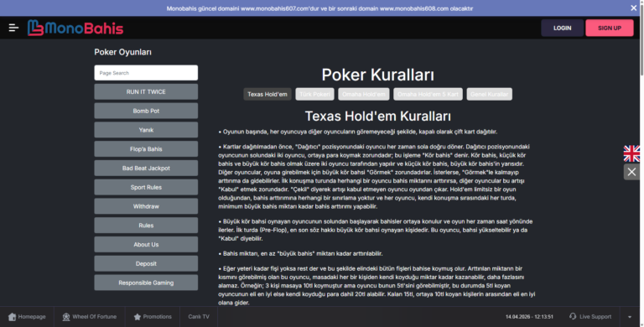This screenshot has height=327, width=644.
Task: Open Bad Beat Jackpot page
Action: tap(146, 168)
